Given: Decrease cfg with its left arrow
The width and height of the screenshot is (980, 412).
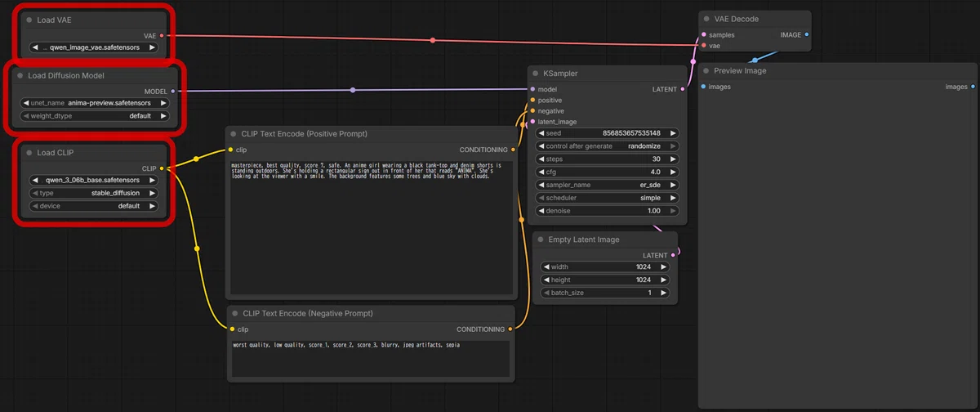Looking at the screenshot, I should click(541, 172).
